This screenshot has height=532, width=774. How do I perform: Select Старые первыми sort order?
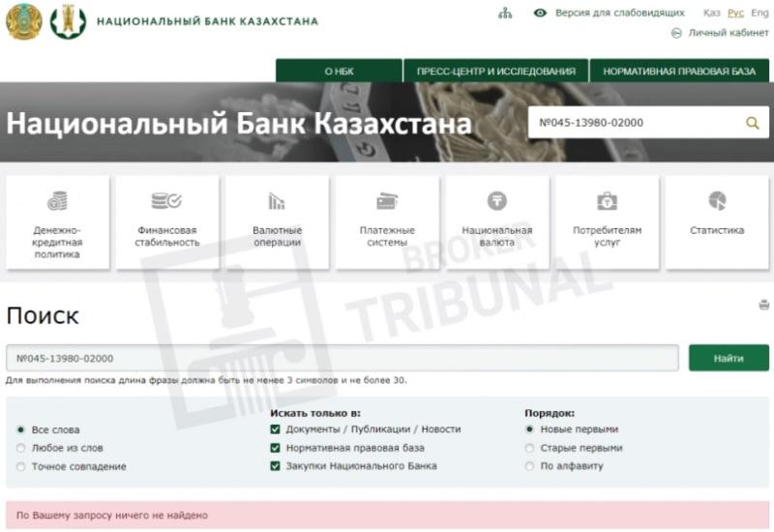pyautogui.click(x=529, y=448)
